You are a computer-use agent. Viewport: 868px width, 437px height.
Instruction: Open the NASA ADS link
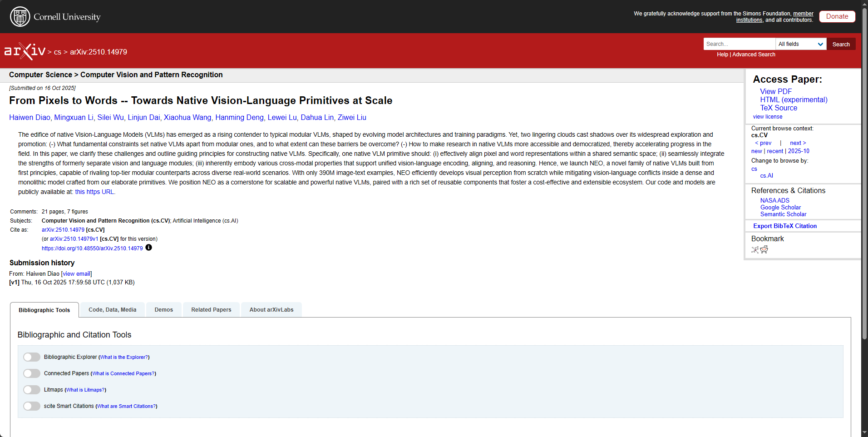point(775,200)
